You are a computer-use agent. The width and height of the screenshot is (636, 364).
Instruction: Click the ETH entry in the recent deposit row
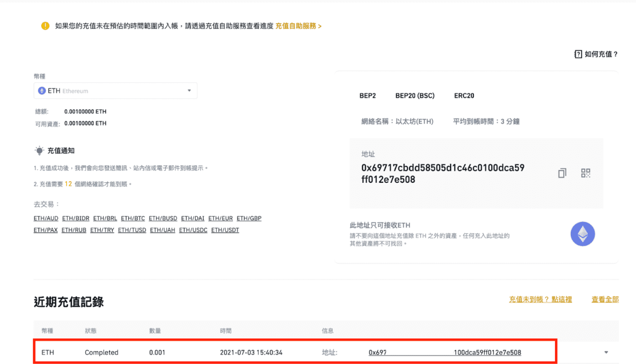coord(47,352)
